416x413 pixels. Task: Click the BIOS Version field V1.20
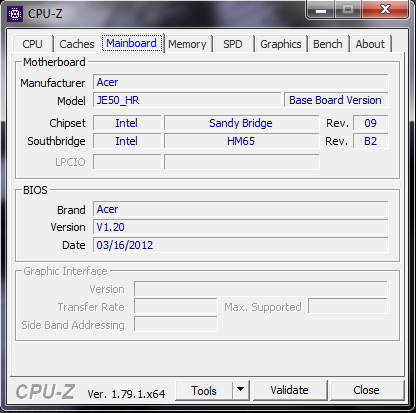(240, 227)
